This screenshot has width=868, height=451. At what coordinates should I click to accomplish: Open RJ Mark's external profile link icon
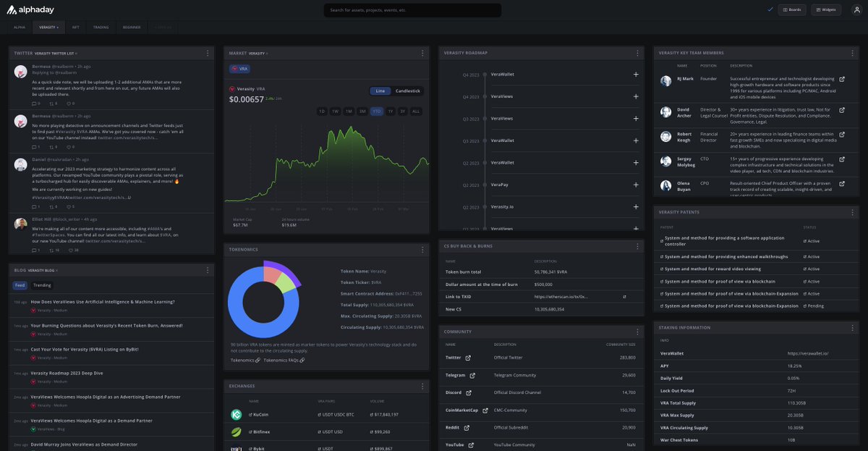(841, 79)
